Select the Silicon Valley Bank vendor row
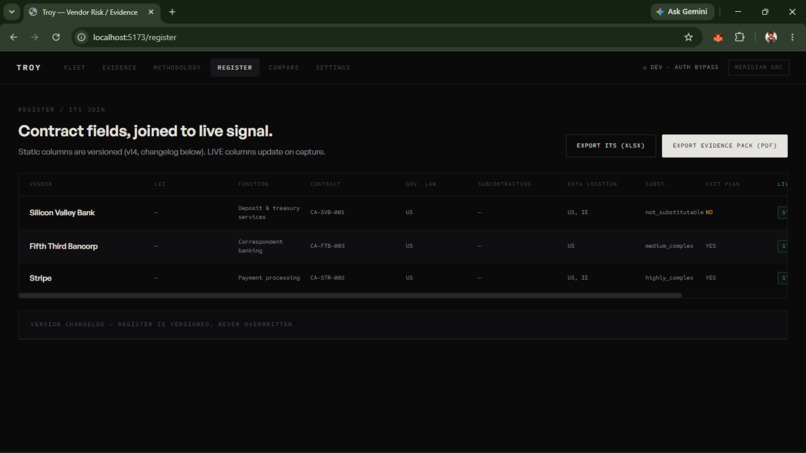This screenshot has width=806, height=453. pos(402,212)
